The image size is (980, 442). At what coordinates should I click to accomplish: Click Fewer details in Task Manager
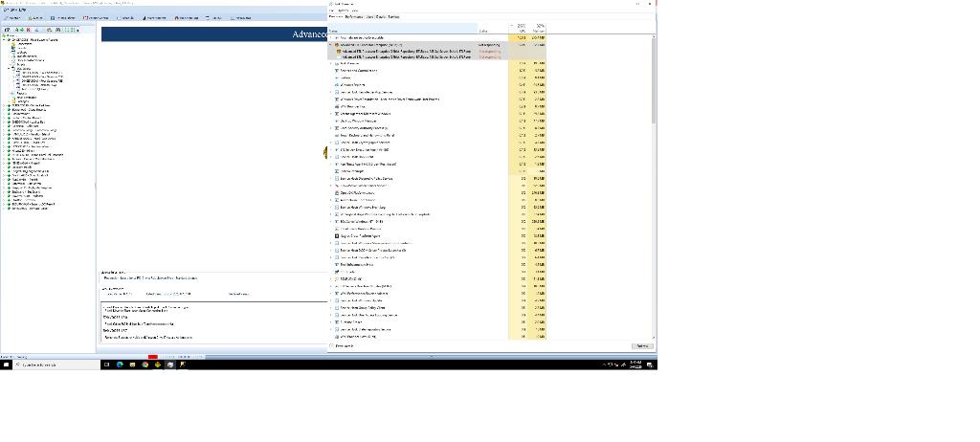click(342, 345)
